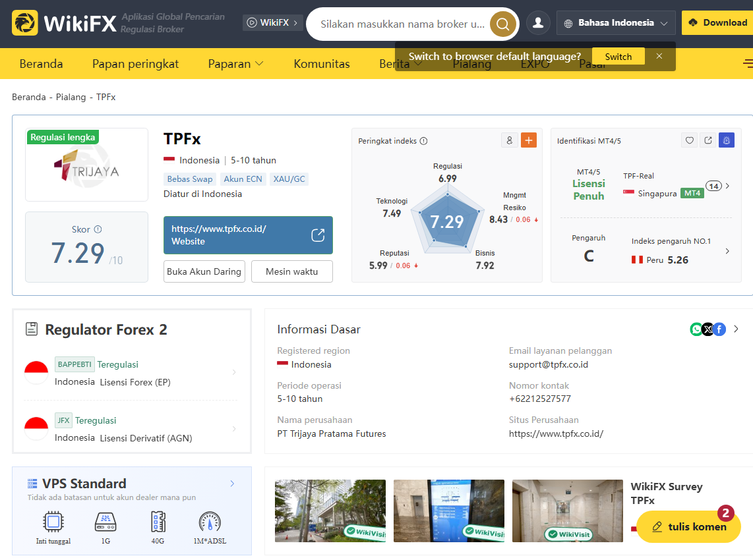Screen dimensions: 753x560
Task: Expand the Indeks pengaruh Peru row
Action: click(x=727, y=251)
